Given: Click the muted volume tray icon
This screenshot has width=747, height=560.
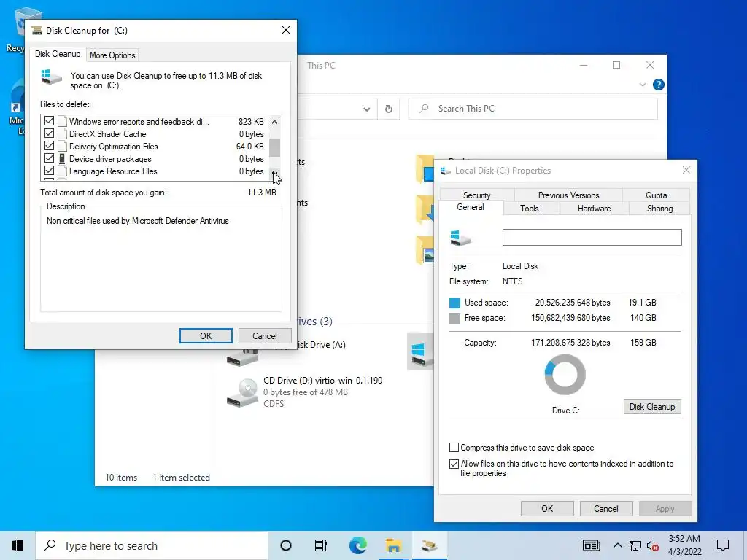Looking at the screenshot, I should pos(653,546).
